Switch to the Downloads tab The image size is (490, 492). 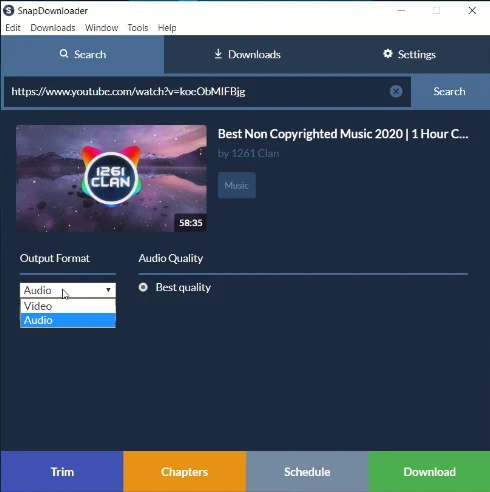(247, 54)
